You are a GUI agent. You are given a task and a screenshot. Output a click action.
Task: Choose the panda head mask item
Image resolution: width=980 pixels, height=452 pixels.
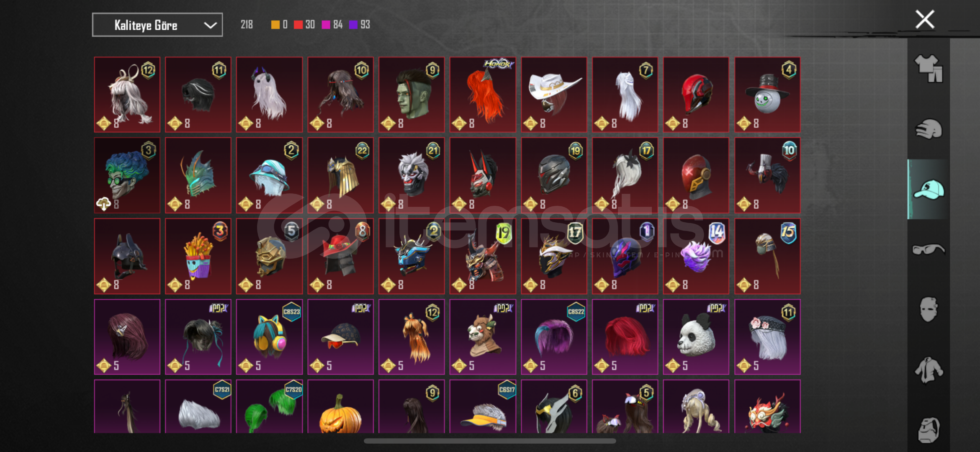click(696, 337)
